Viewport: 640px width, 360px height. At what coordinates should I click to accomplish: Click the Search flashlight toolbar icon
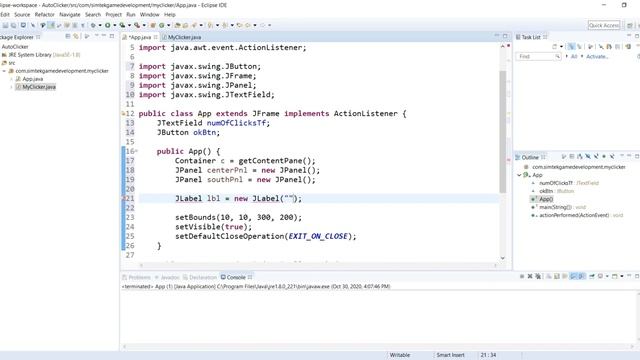(194, 25)
